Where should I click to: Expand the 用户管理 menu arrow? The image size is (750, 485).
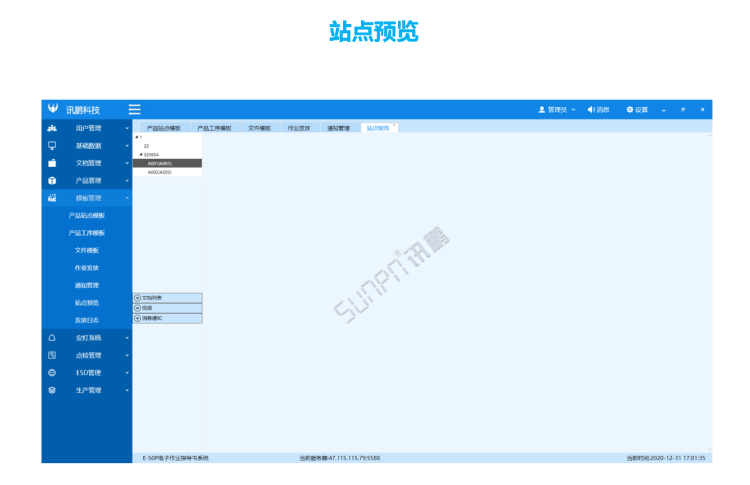click(x=127, y=128)
